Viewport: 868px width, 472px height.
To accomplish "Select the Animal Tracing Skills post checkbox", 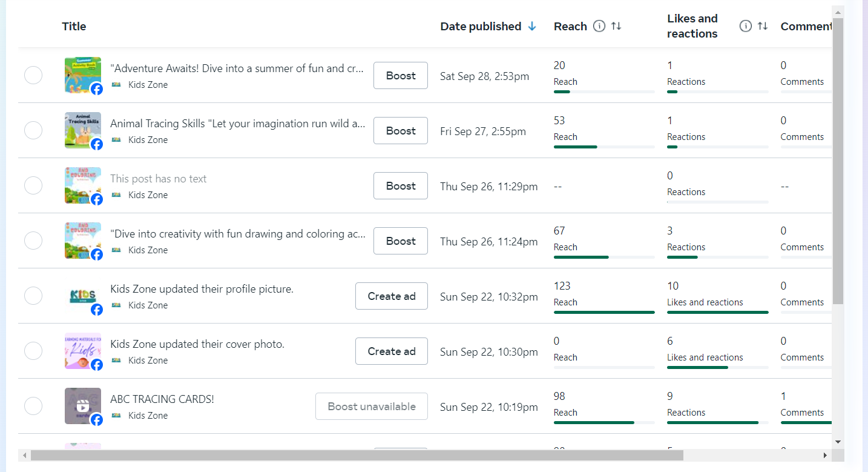I will [33, 131].
